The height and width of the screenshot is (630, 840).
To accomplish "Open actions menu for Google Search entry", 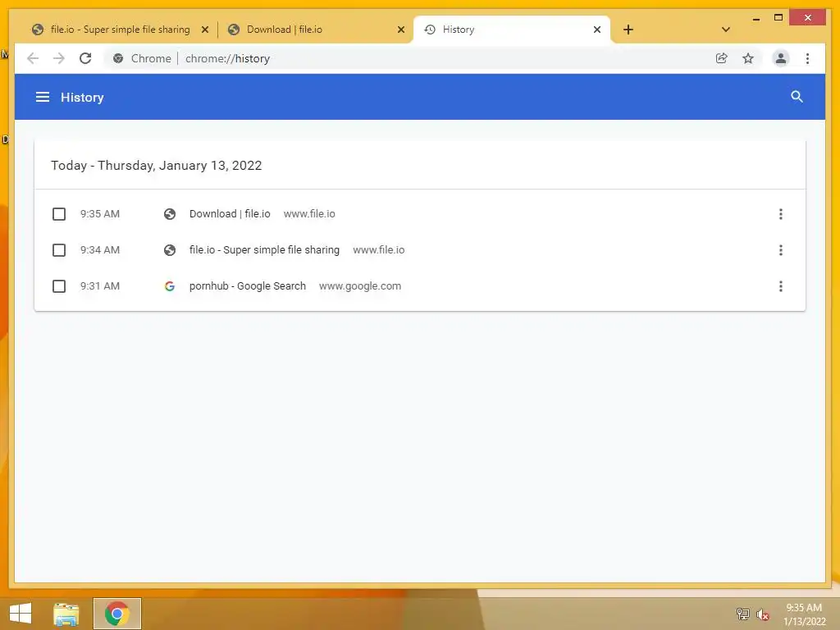I will click(x=781, y=286).
